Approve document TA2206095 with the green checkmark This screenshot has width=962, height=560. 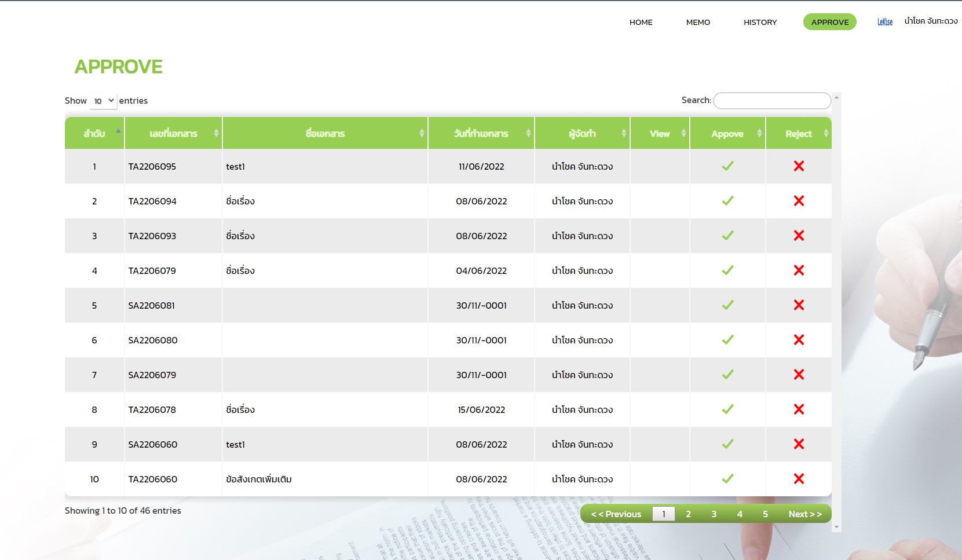[x=727, y=166]
